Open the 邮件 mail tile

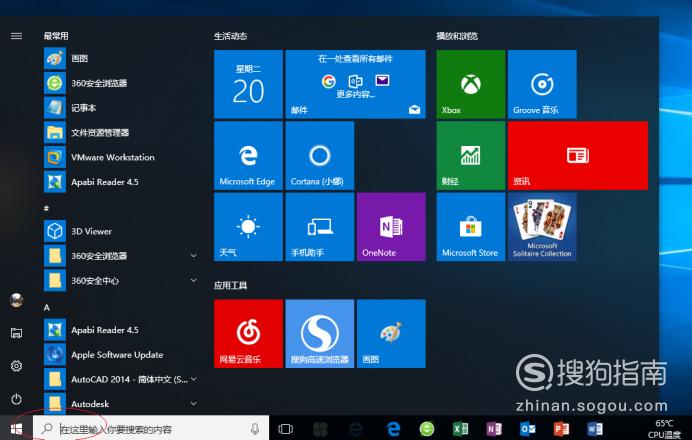[x=356, y=84]
